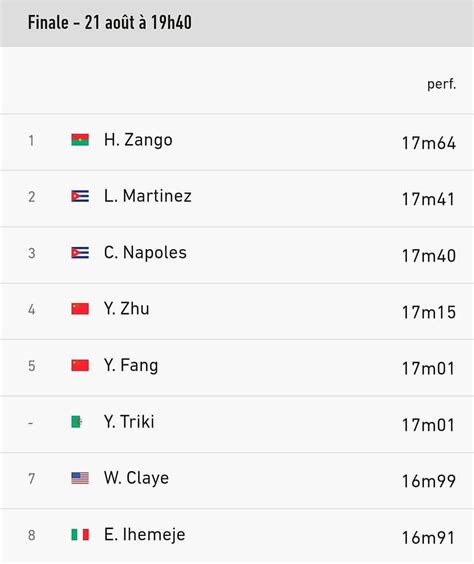This screenshot has height=564, width=474.
Task: Open athlete H. Zango's name
Action: (x=138, y=140)
